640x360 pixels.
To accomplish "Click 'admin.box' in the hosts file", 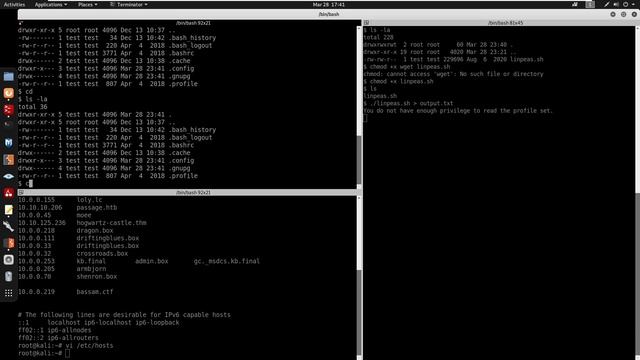I will tap(152, 261).
